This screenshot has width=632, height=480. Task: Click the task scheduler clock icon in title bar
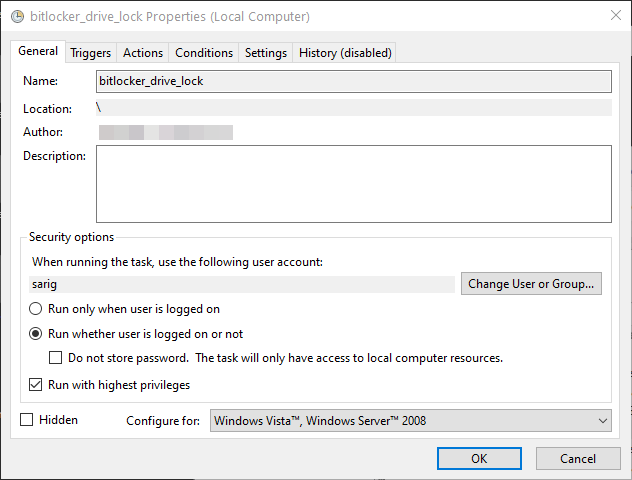point(17,17)
